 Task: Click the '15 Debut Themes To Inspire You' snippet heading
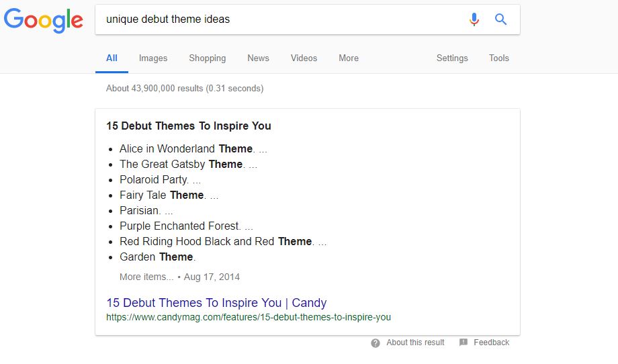189,126
